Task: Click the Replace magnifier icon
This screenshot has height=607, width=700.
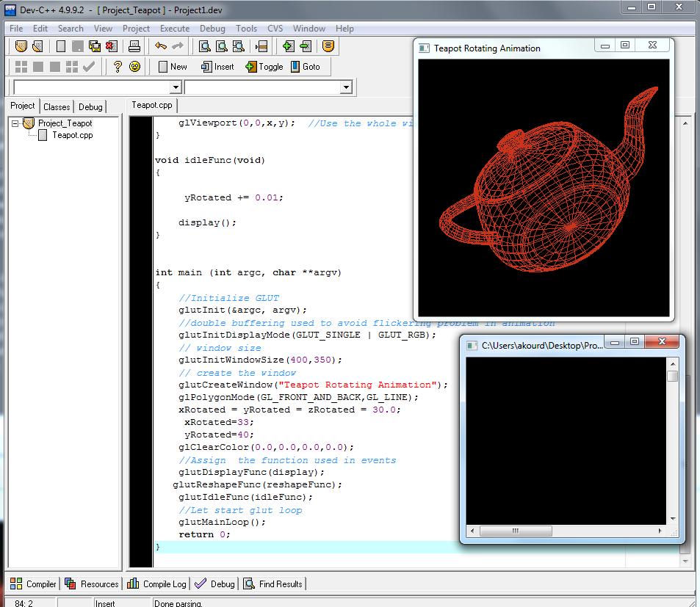Action: tap(221, 46)
